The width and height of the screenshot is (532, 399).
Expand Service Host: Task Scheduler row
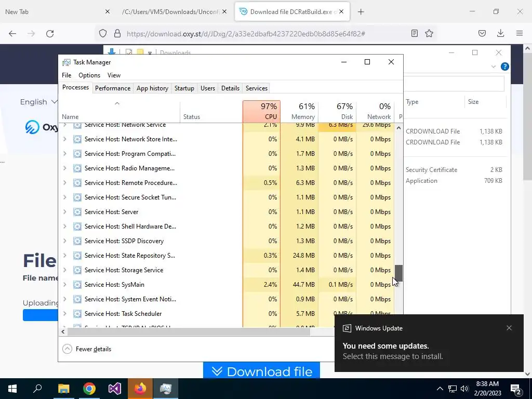64,314
